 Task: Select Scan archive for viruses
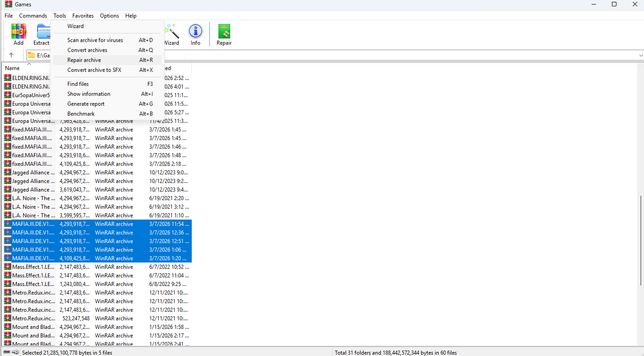click(x=107, y=40)
